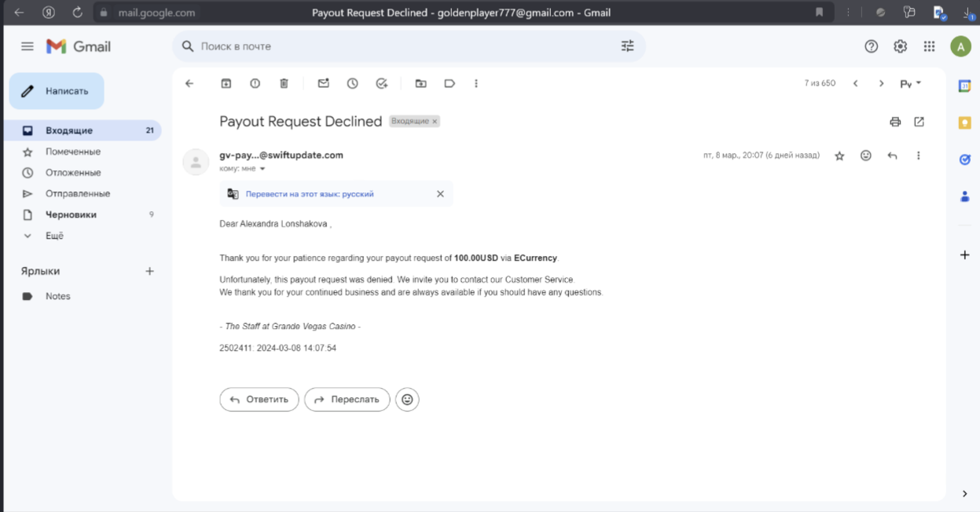This screenshot has width=980, height=512.
Task: Open the Черновики drafts folder
Action: coord(82,214)
